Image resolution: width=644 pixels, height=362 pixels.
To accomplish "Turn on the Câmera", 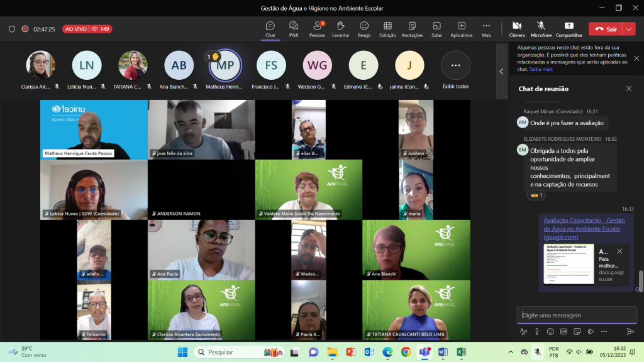I will click(x=516, y=29).
